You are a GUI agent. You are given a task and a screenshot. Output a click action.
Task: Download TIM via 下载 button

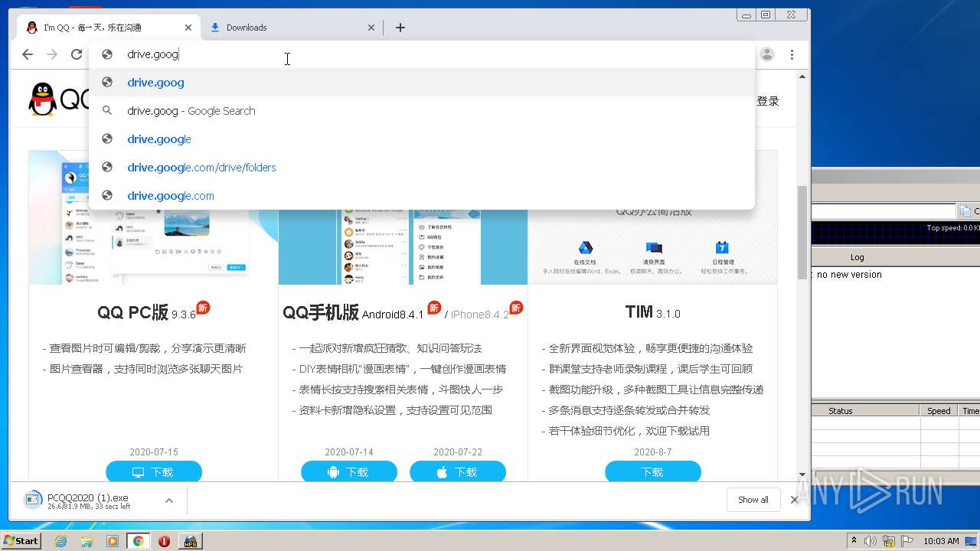pyautogui.click(x=653, y=472)
